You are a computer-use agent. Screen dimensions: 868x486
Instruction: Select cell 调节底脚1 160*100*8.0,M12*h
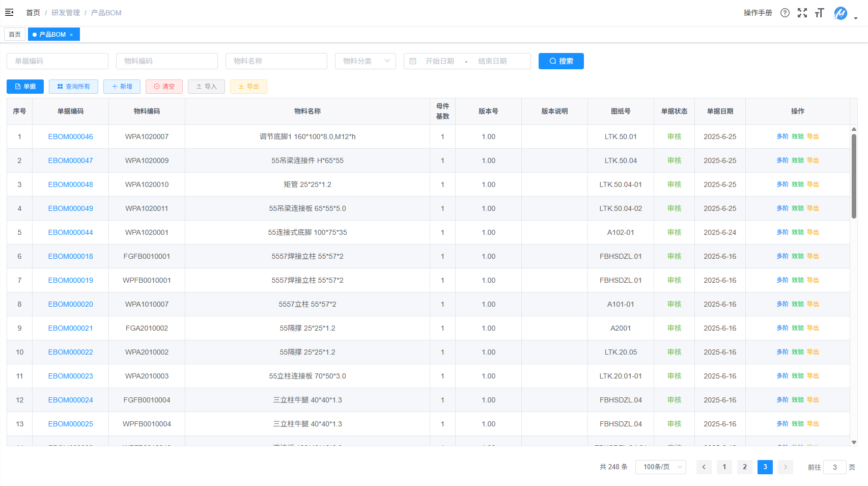click(307, 137)
